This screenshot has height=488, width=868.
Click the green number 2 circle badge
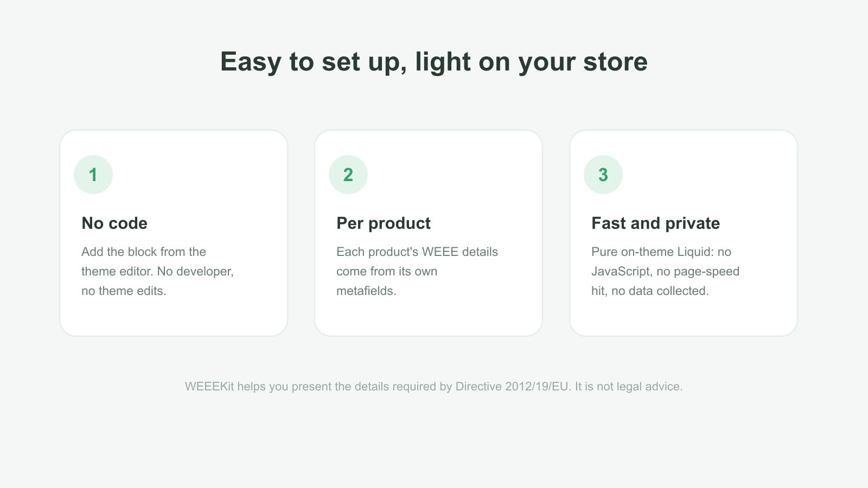coord(348,175)
